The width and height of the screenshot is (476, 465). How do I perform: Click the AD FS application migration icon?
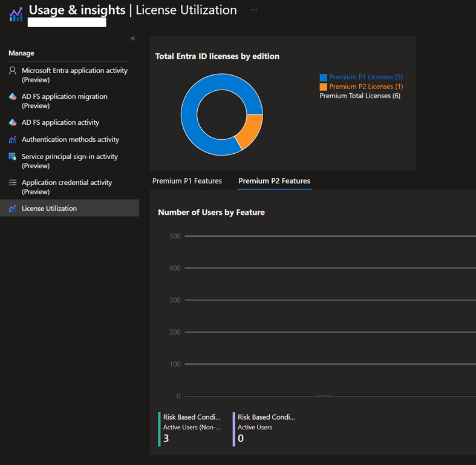(13, 97)
